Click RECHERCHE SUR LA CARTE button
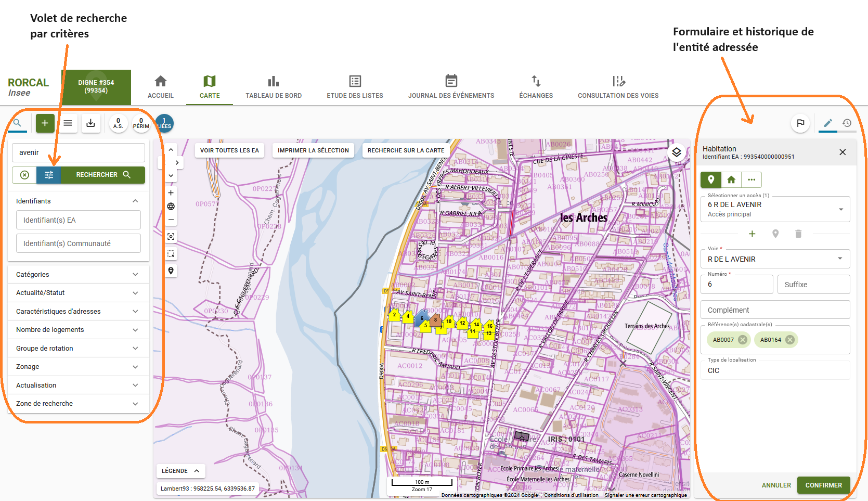This screenshot has height=501, width=868. tap(406, 150)
